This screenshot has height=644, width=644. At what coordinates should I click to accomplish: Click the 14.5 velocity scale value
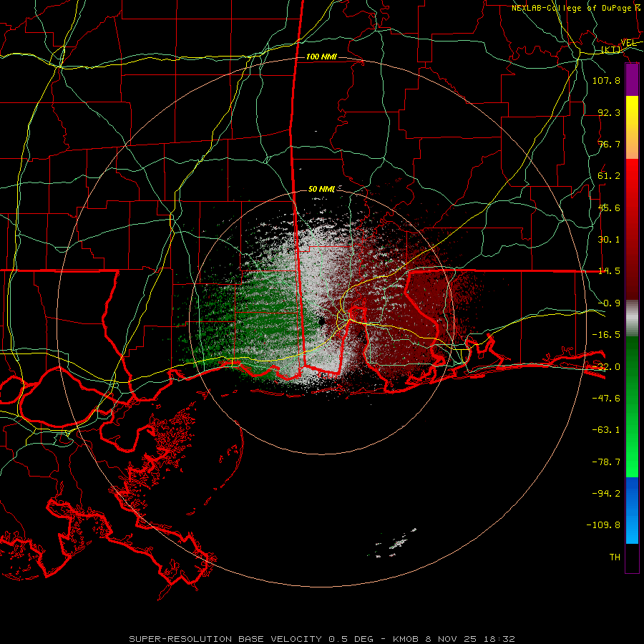point(609,271)
